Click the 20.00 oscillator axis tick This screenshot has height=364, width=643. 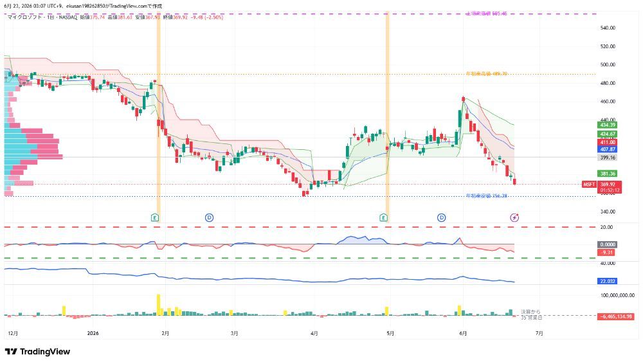[x=607, y=227]
